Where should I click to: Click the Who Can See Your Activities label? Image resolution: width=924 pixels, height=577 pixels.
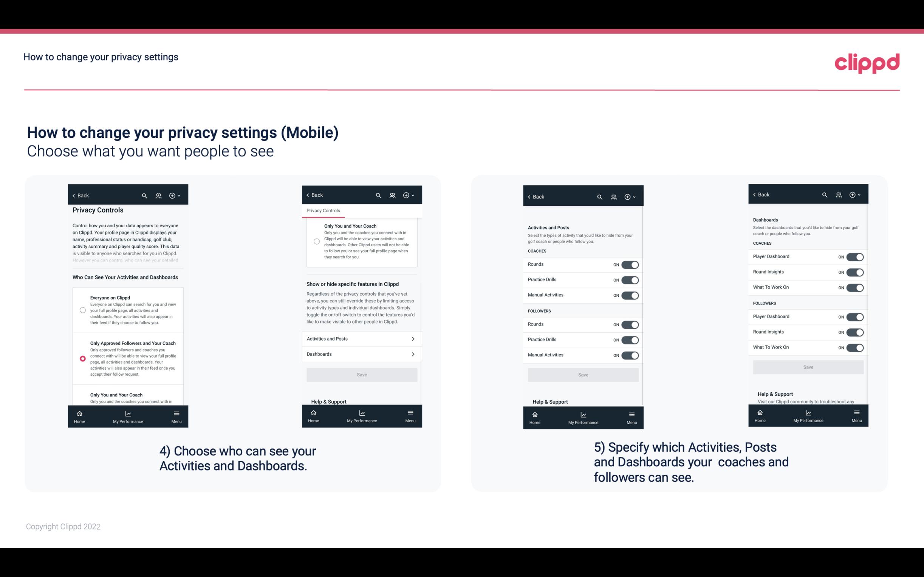[x=126, y=276]
